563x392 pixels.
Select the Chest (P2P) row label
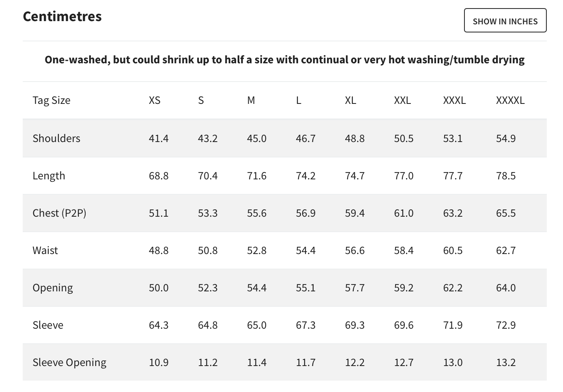coord(59,213)
